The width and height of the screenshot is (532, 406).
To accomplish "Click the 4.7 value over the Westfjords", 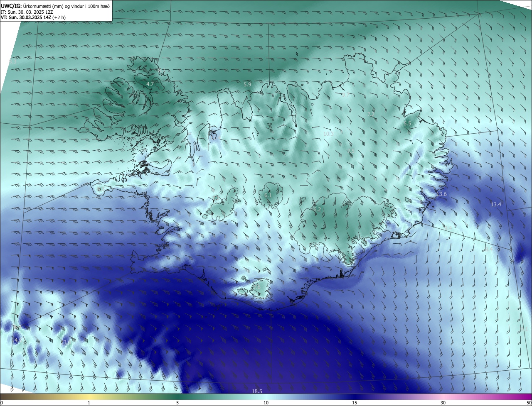I will coord(150,84).
